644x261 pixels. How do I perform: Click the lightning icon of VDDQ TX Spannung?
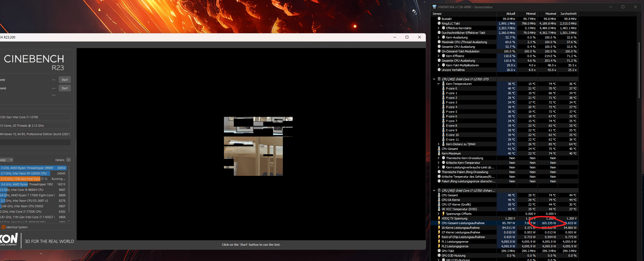[x=439, y=218]
